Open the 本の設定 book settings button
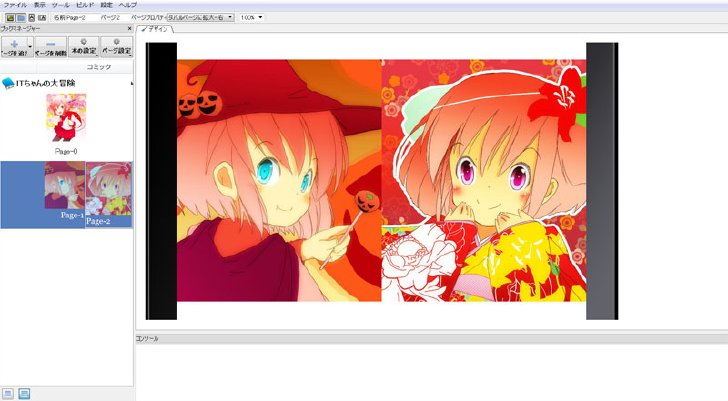The width and height of the screenshot is (728, 401). point(84,47)
